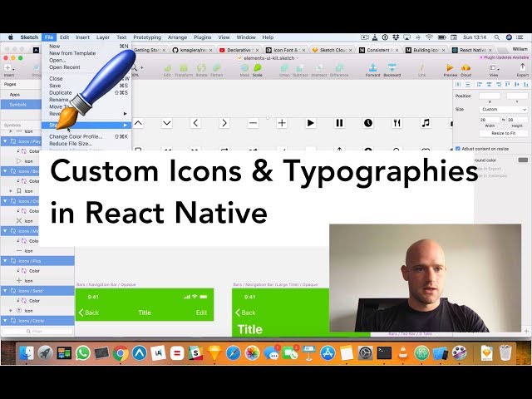The image size is (532, 399).
Task: Open the Prototyping menu
Action: (147, 37)
